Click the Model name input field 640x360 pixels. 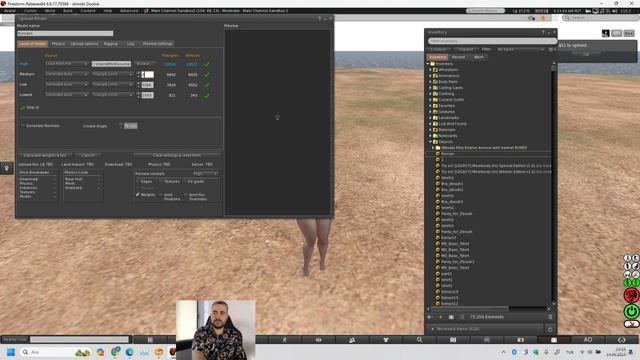coord(65,33)
